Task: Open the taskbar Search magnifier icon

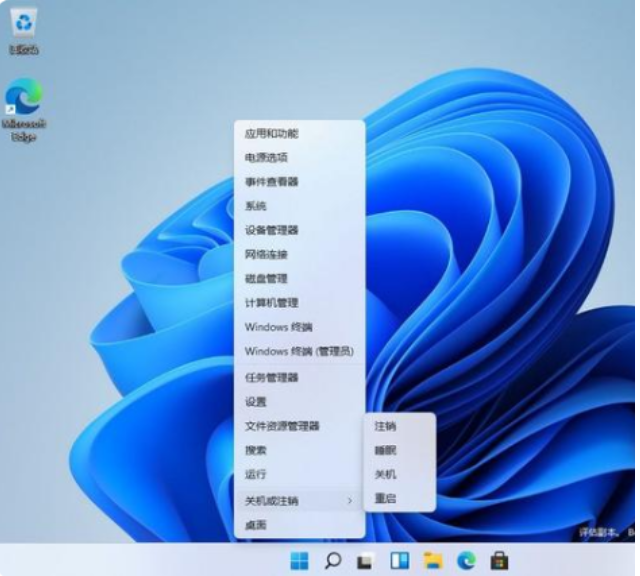Action: point(333,561)
